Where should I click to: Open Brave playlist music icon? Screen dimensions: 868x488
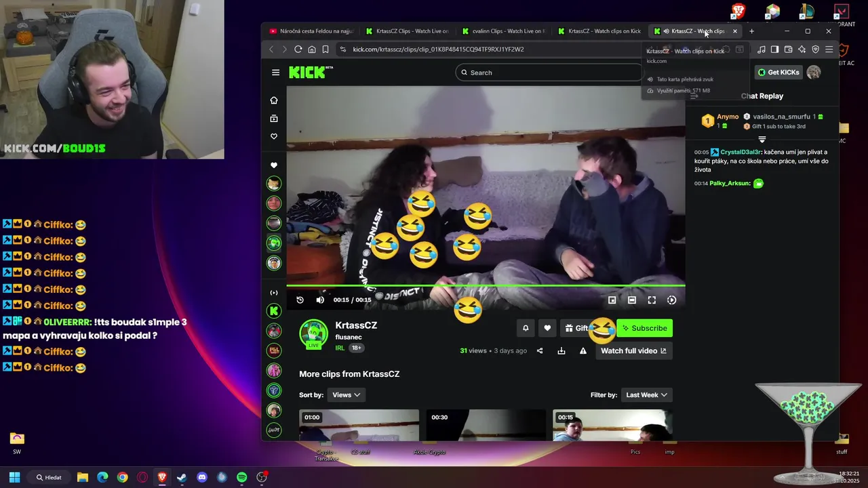[761, 49]
